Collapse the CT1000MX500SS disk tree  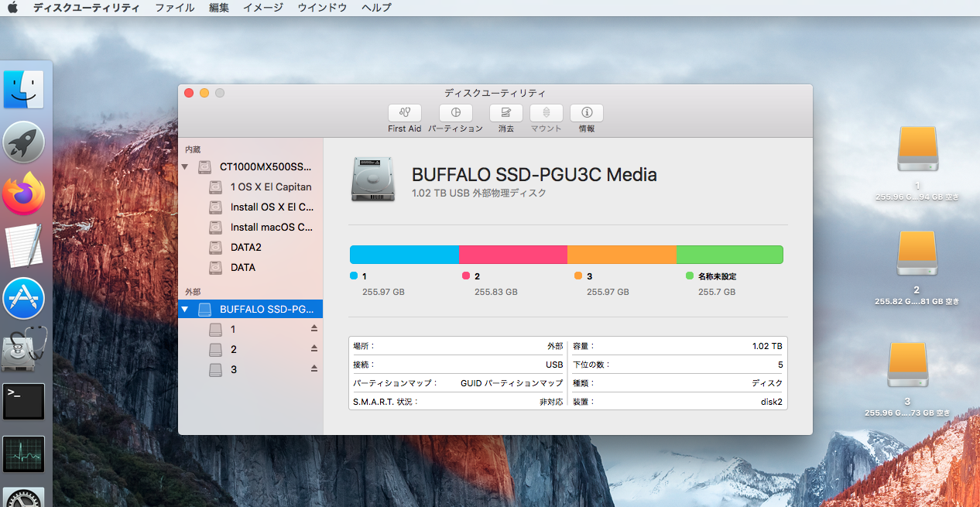click(185, 167)
